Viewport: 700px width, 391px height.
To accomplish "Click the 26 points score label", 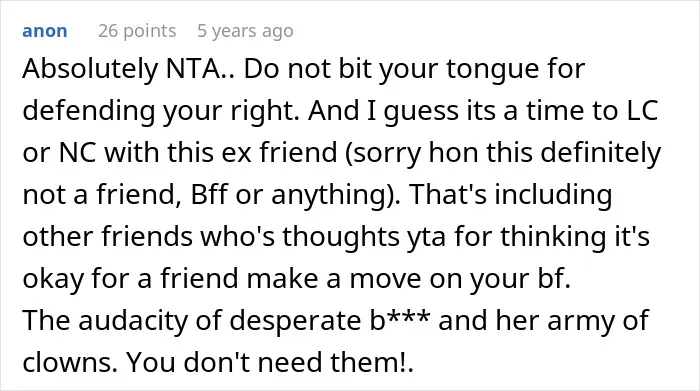I will (137, 31).
